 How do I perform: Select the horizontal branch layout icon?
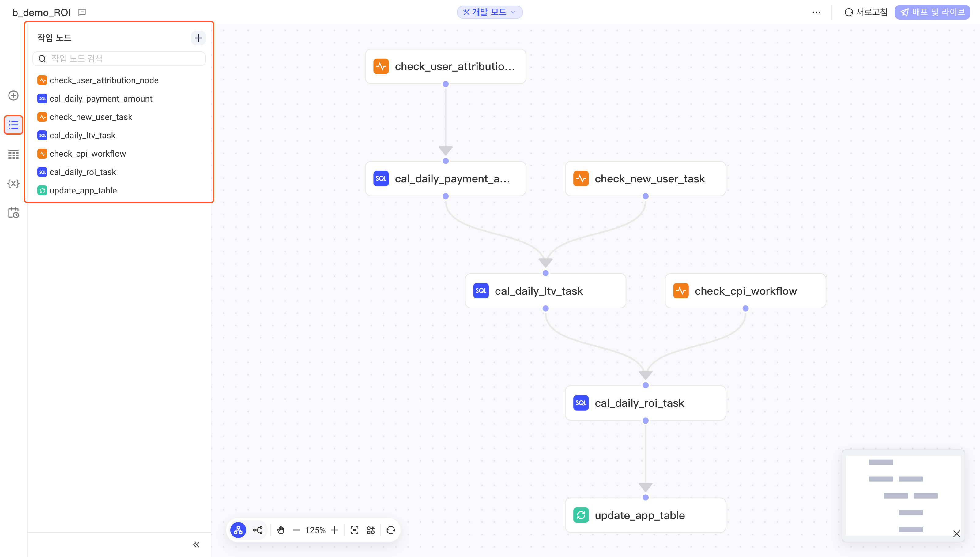pos(258,530)
